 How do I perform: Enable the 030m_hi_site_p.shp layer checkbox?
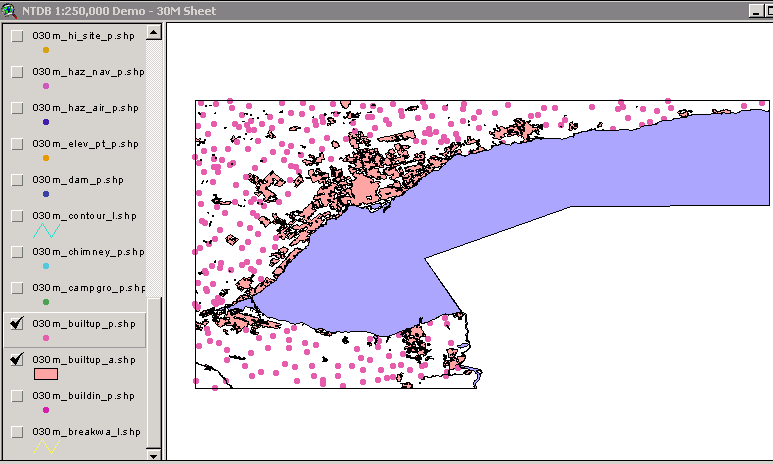pyautogui.click(x=17, y=36)
